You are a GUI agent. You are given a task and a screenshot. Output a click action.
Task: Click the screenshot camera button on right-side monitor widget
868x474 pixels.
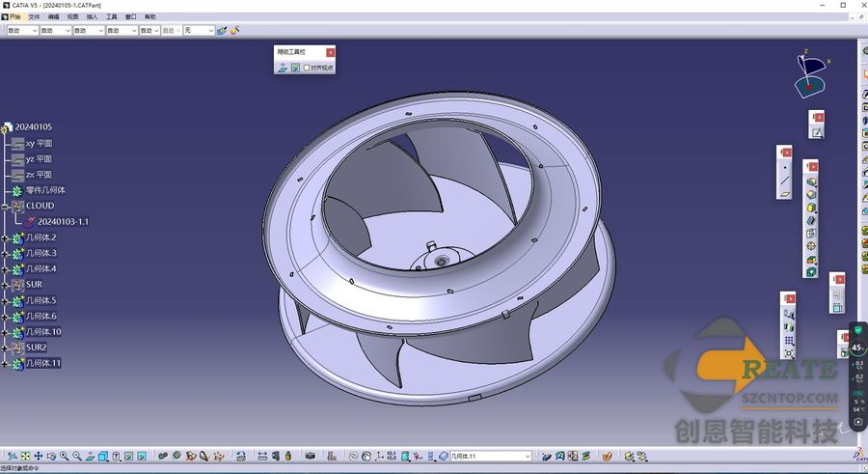point(857,421)
